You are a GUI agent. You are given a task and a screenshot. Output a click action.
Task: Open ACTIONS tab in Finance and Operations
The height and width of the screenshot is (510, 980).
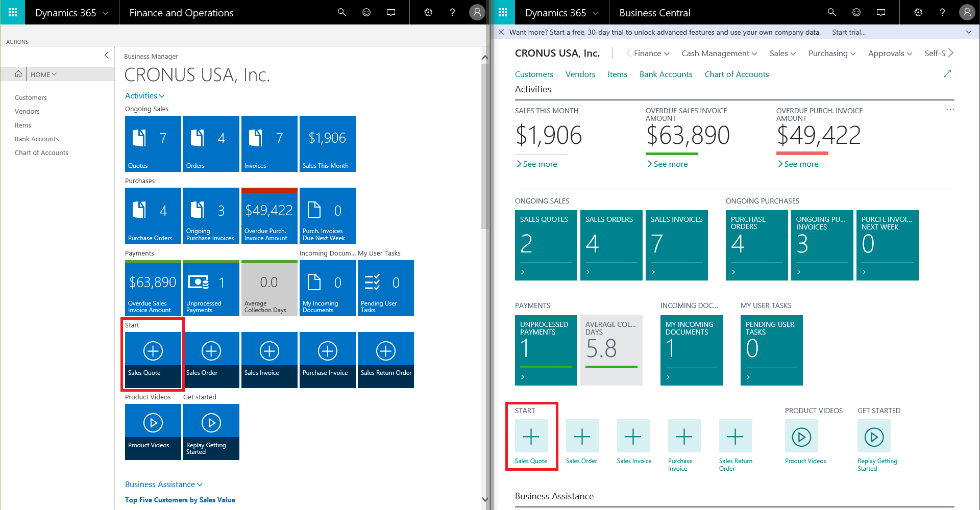click(17, 42)
